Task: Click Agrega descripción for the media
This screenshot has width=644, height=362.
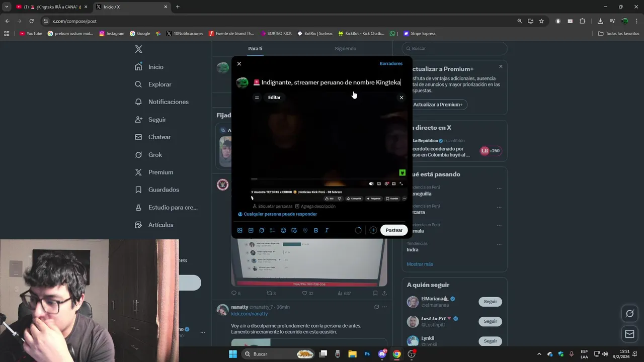Action: coord(315,206)
